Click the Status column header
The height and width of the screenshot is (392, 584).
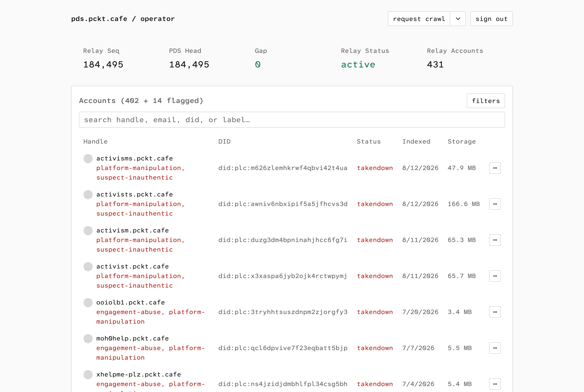(369, 142)
